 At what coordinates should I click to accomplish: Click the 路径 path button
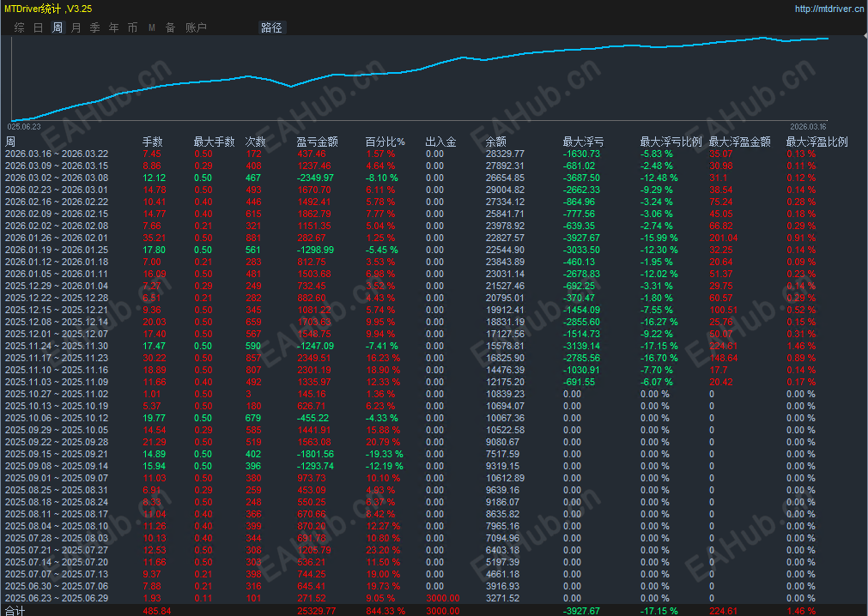click(271, 27)
